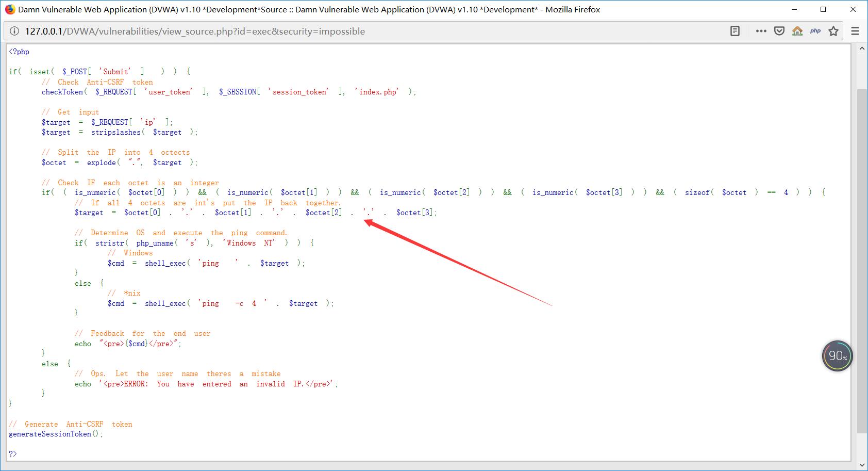The image size is (868, 471).
Task: Minimize the Firefox window
Action: [794, 9]
